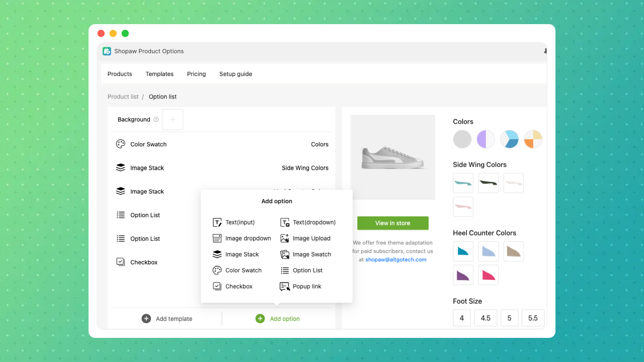
Task: Select the teal Heel Counter image
Action: click(463, 251)
